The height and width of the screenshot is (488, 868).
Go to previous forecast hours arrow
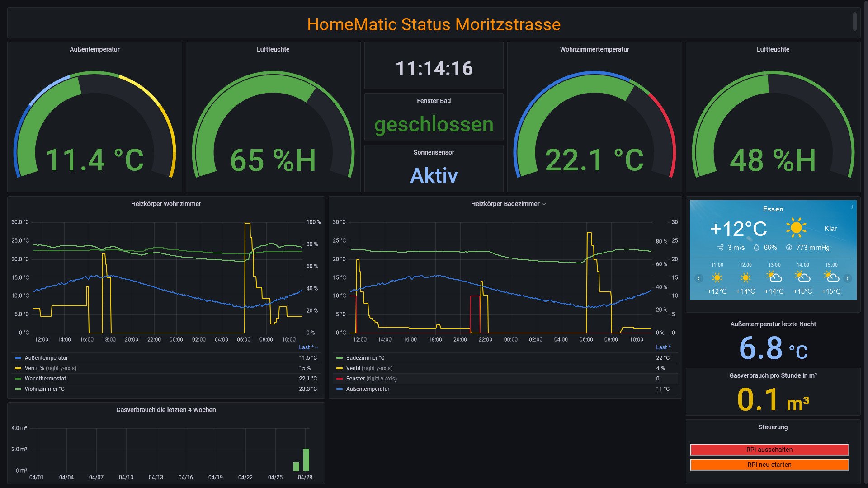pos(698,279)
